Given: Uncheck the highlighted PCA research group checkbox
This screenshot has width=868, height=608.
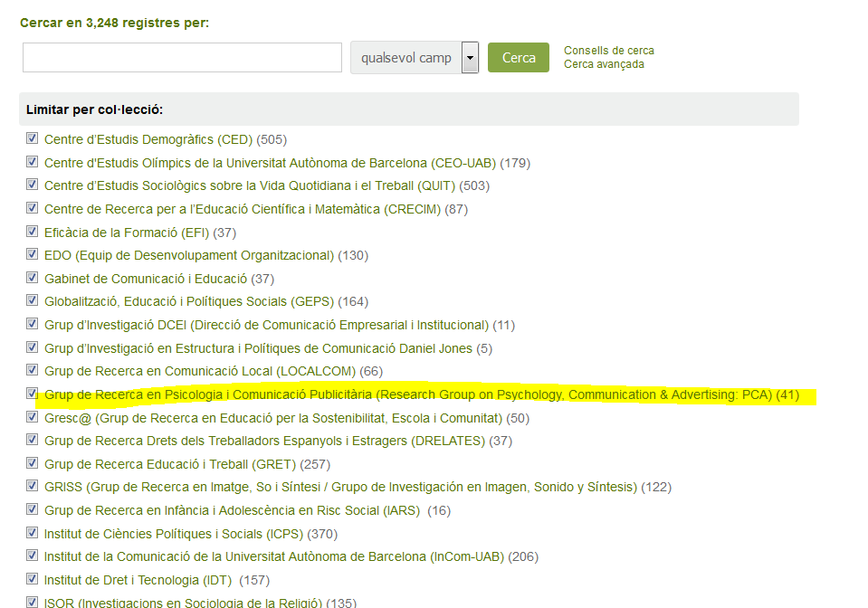Looking at the screenshot, I should pos(33,394).
